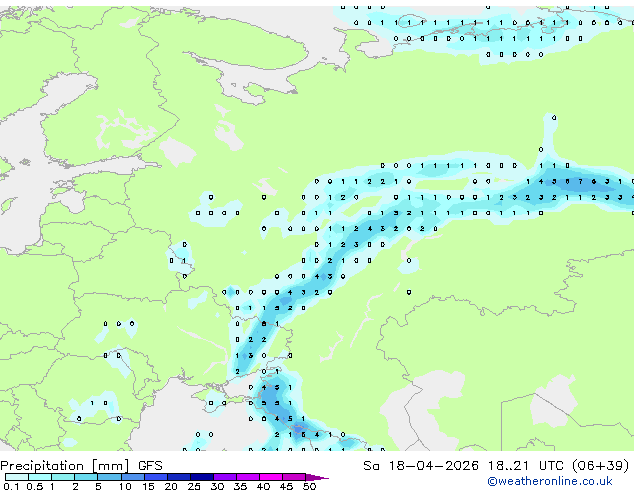Click the over-50 purple arrow tip of legend

317,477
